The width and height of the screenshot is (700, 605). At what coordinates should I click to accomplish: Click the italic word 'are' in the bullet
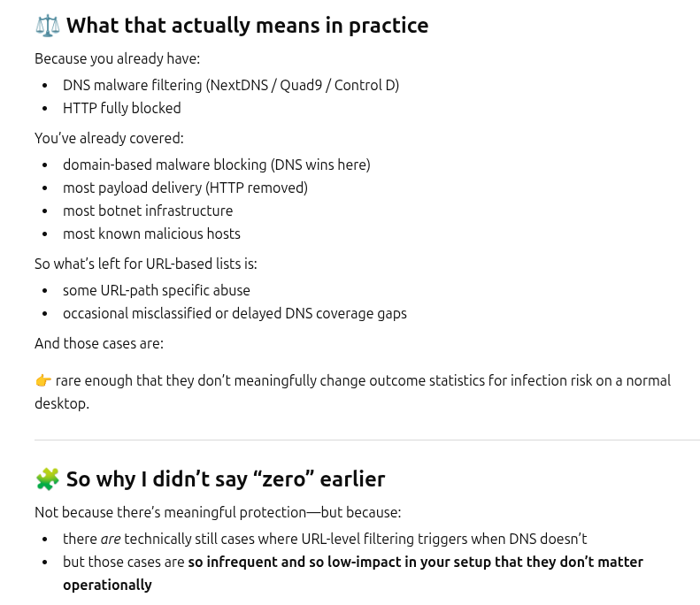111,539
